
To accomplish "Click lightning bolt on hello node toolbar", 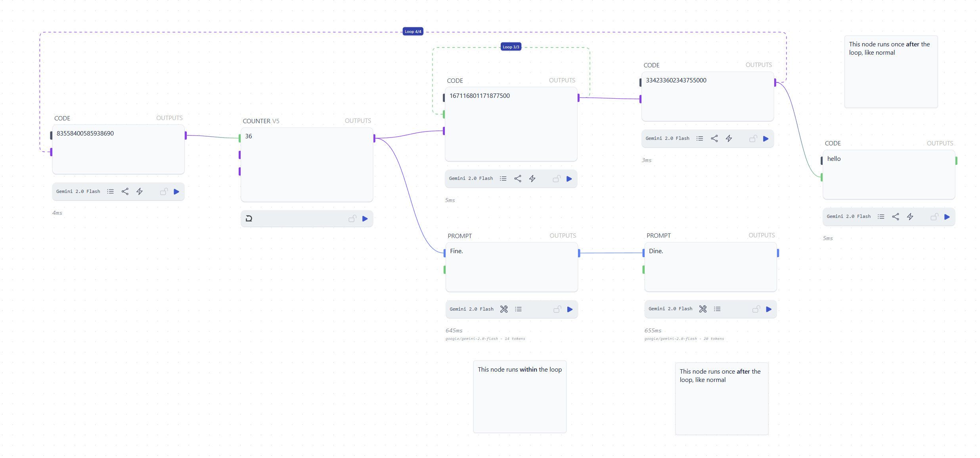I will pos(910,217).
